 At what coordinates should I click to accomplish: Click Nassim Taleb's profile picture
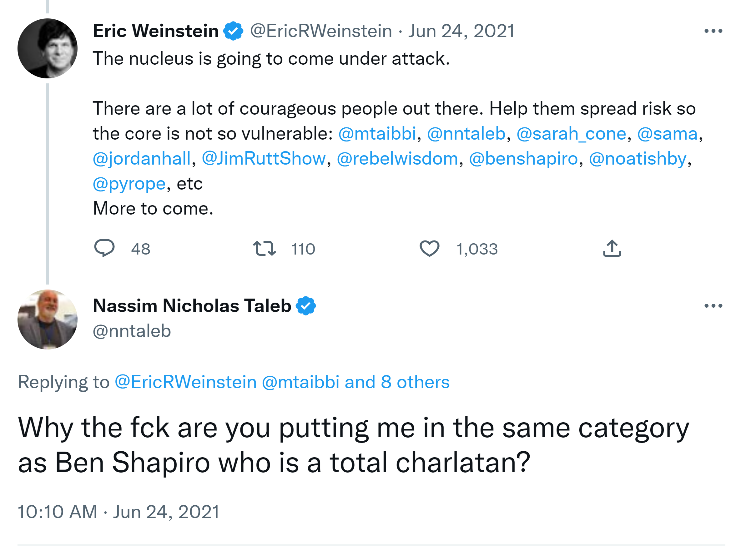click(x=48, y=320)
